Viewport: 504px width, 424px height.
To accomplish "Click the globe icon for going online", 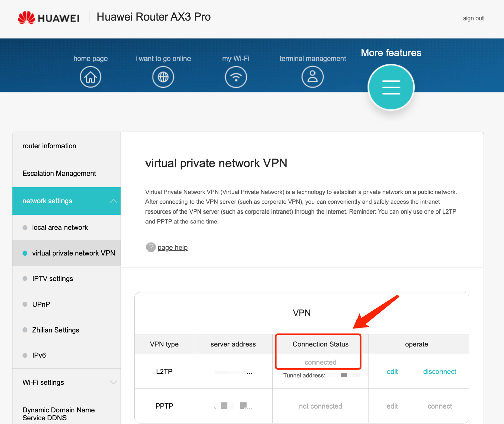I will pyautogui.click(x=163, y=77).
